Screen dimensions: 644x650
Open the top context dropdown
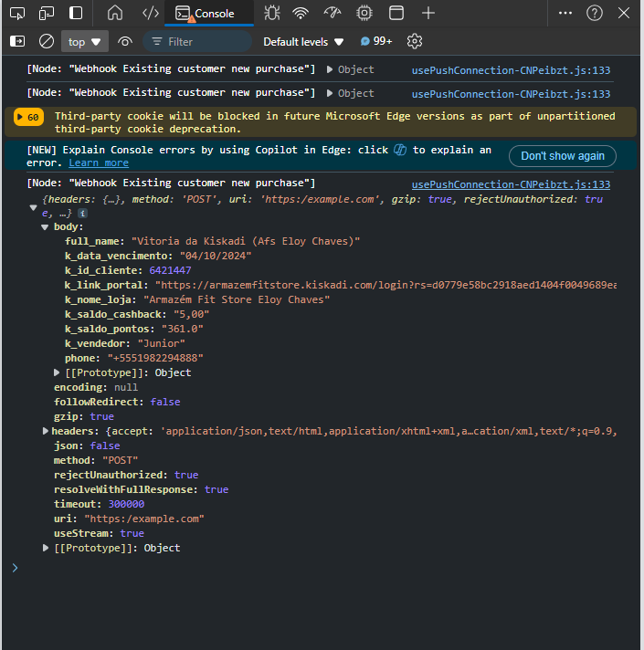[85, 41]
